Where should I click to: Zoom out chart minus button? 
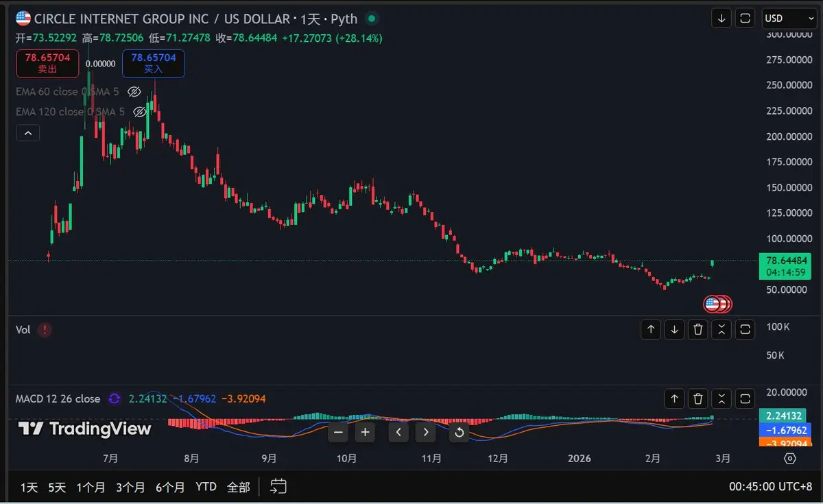pos(339,432)
